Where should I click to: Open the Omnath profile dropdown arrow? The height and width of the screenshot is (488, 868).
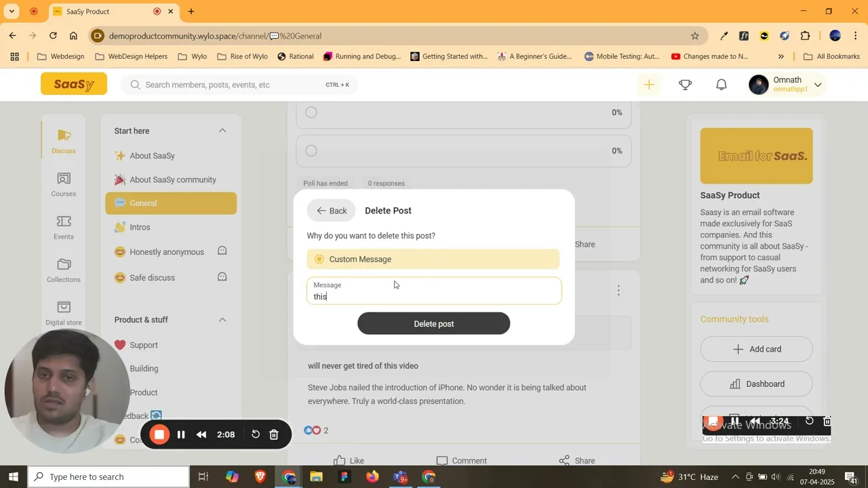pyautogui.click(x=818, y=85)
